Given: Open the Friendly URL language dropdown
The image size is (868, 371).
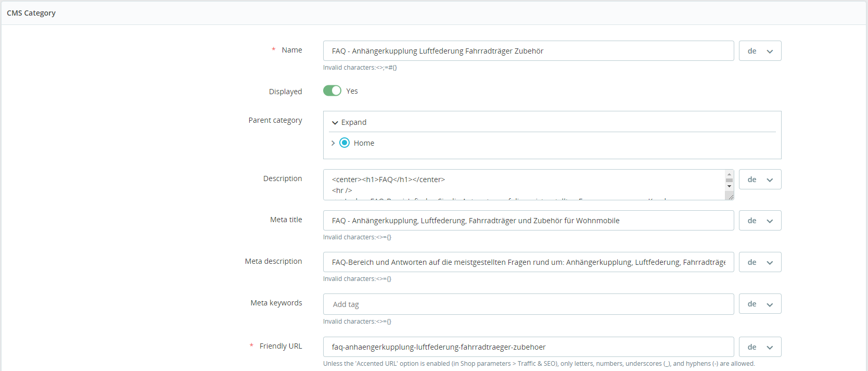Looking at the screenshot, I should (760, 347).
